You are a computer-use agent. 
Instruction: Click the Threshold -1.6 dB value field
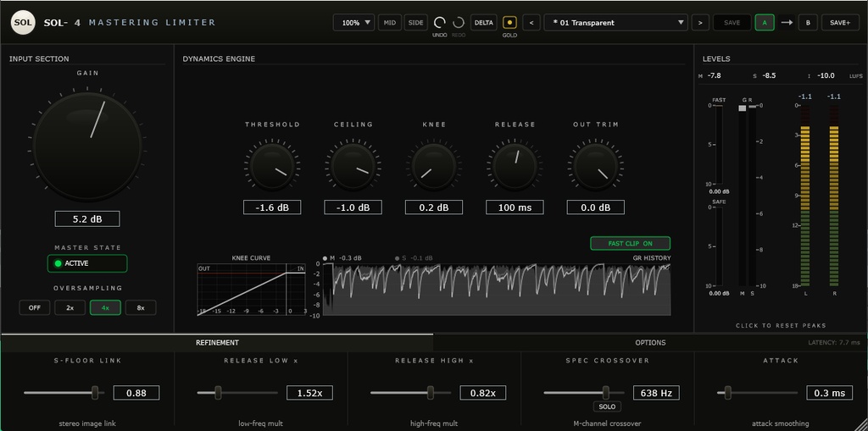click(272, 207)
